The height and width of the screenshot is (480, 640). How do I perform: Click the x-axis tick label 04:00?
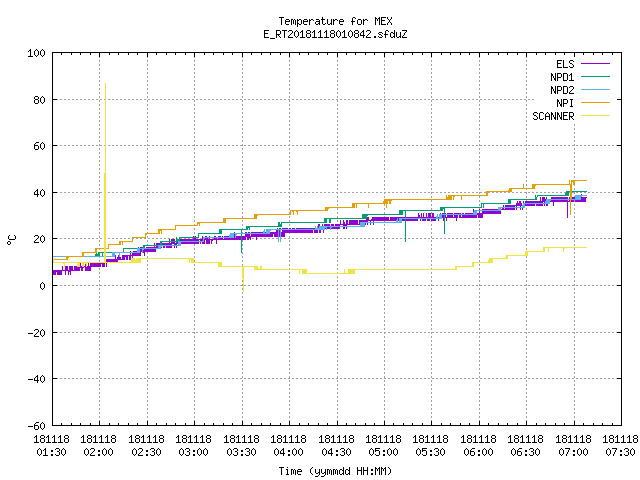click(x=289, y=452)
